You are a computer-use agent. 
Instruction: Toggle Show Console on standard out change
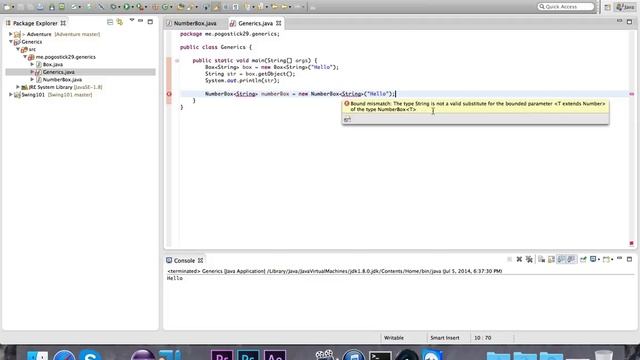pos(562,259)
